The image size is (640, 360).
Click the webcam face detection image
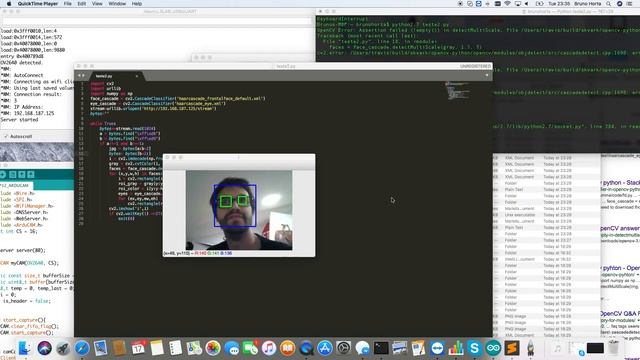click(239, 210)
